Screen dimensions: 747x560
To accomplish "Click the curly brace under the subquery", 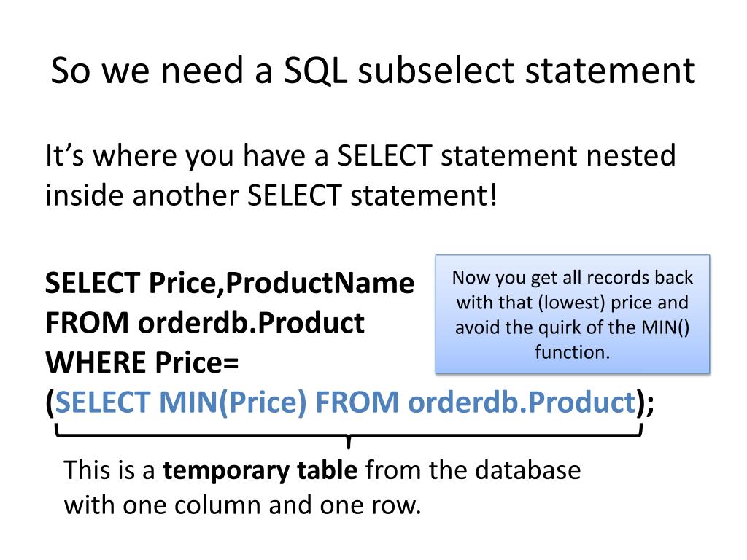I will pyautogui.click(x=349, y=439).
